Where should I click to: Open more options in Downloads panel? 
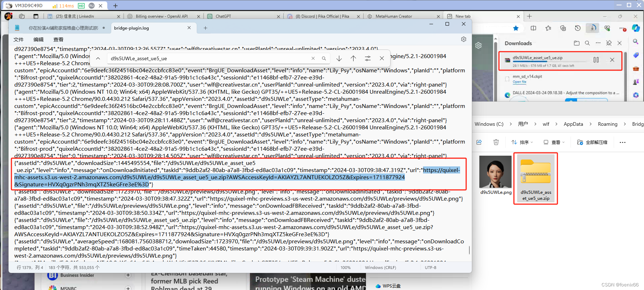[x=598, y=43]
